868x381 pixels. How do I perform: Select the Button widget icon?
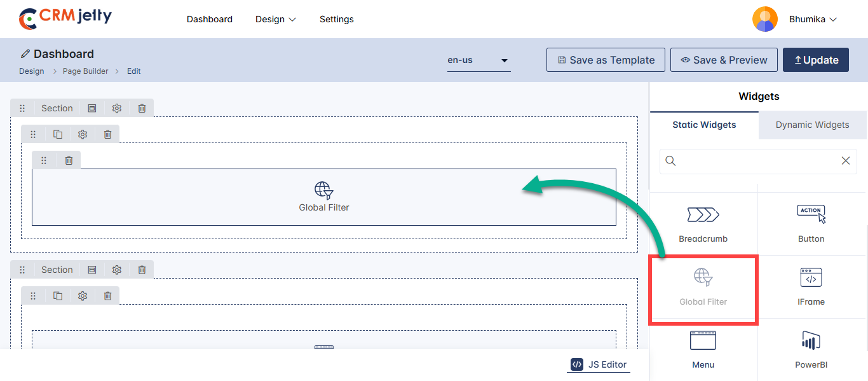811,215
